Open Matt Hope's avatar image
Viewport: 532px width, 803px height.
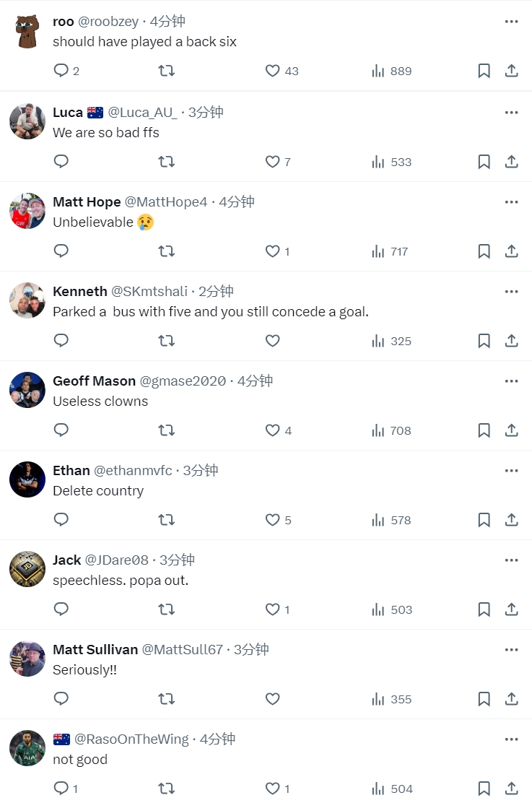tap(27, 211)
